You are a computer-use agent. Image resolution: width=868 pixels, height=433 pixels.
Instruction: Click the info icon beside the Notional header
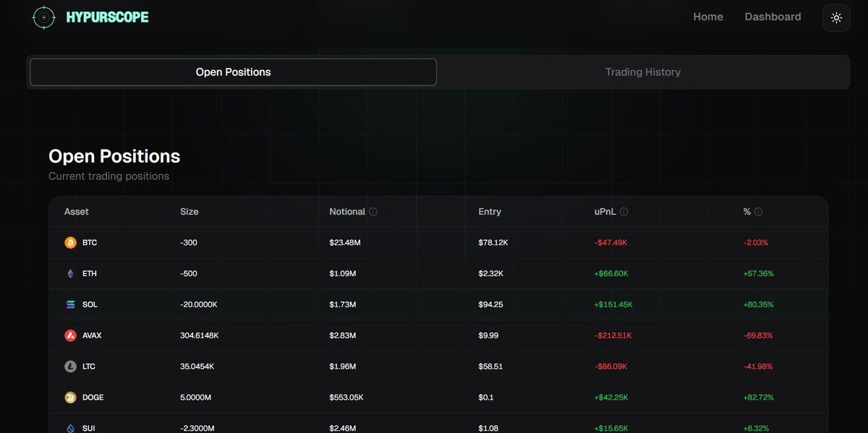pyautogui.click(x=373, y=212)
